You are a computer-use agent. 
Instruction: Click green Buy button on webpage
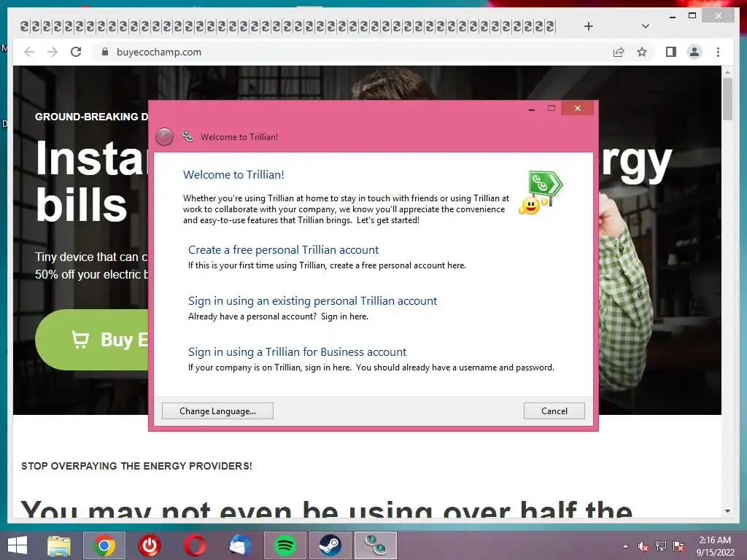[92, 340]
